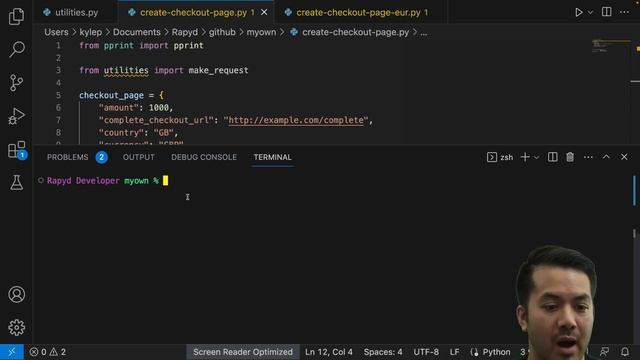Select the Terminal panel tab
Viewport: 640px width, 360px height.
272,157
